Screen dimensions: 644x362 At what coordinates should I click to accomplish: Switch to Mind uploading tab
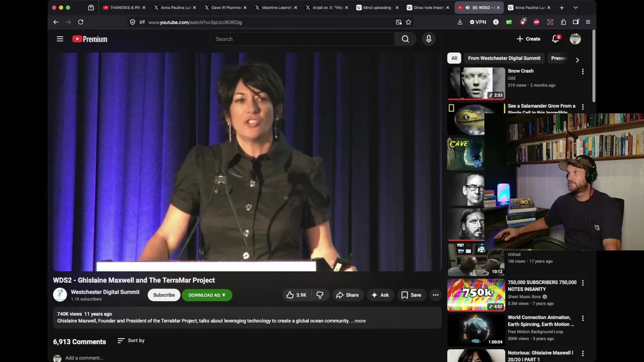coord(377,8)
